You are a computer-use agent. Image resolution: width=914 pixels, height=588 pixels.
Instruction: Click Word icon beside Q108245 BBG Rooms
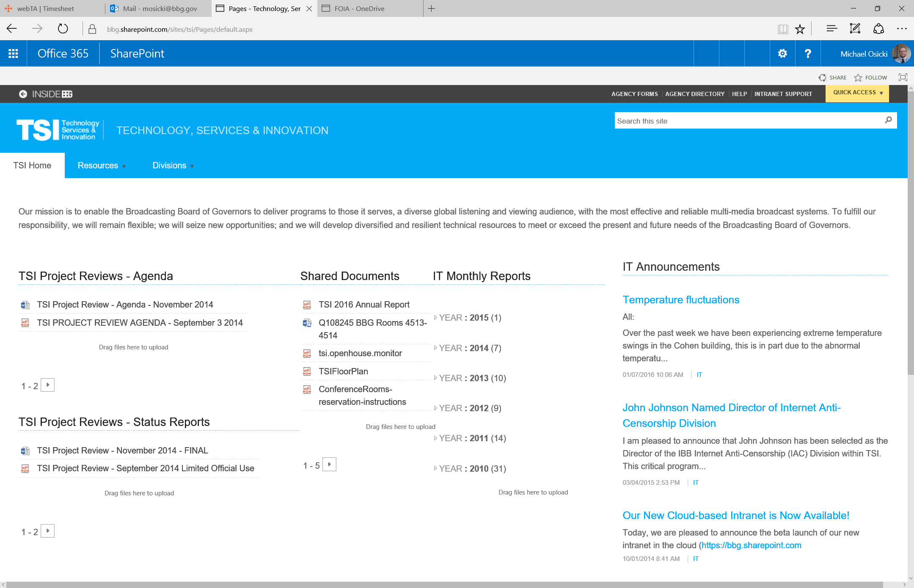(307, 323)
